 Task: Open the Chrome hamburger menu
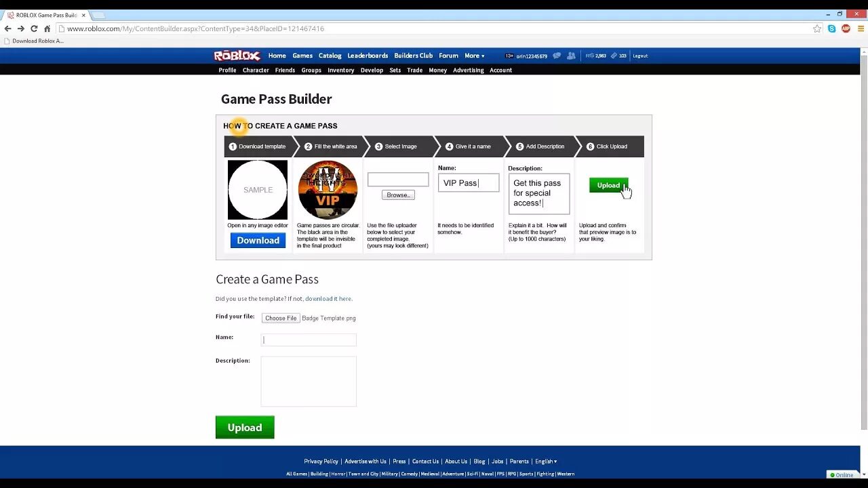861,28
